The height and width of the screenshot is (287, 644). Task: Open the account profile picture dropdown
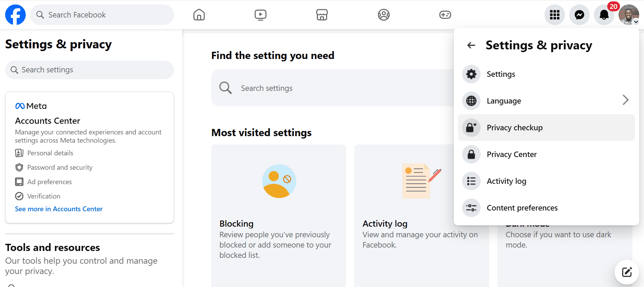pyautogui.click(x=629, y=15)
